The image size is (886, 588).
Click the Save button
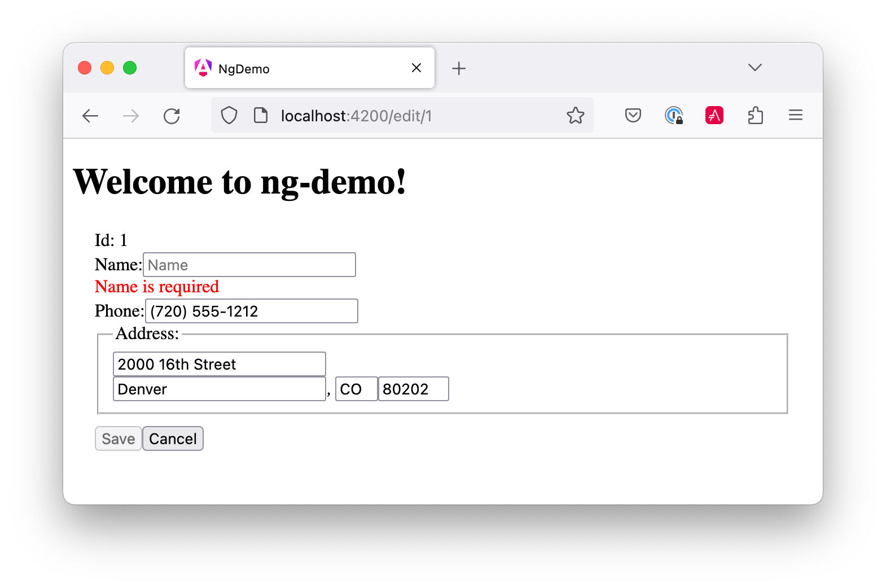pyautogui.click(x=119, y=438)
